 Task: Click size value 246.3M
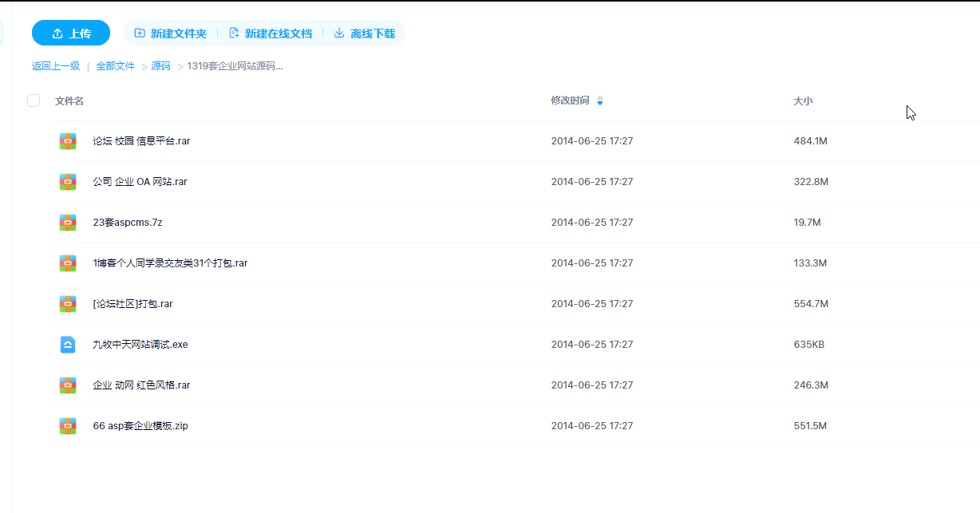811,385
